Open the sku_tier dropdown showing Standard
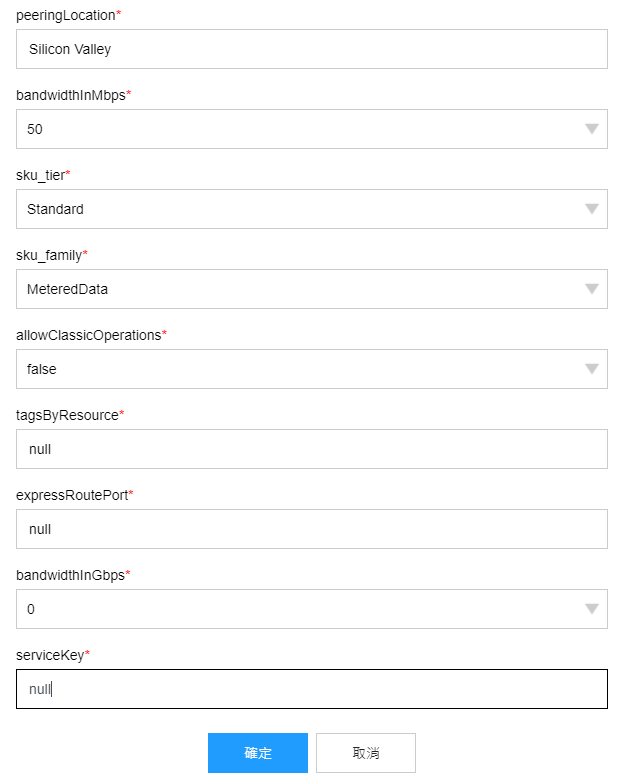 pos(312,209)
